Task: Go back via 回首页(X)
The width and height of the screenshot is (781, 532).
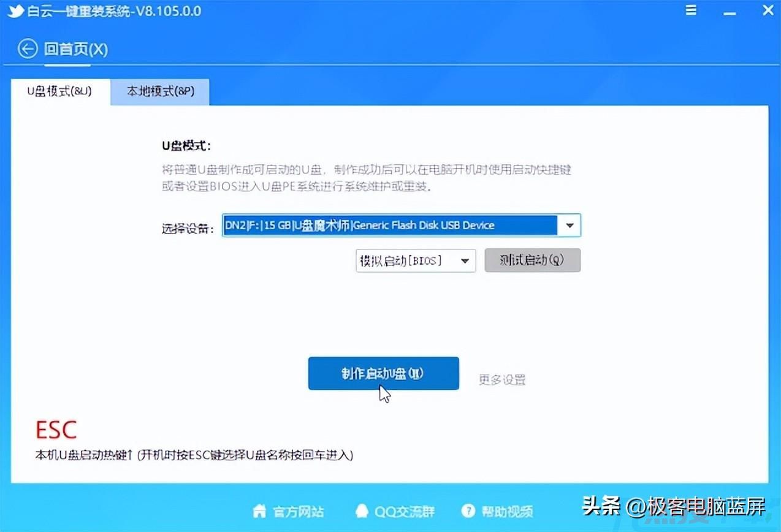Action: [76, 49]
